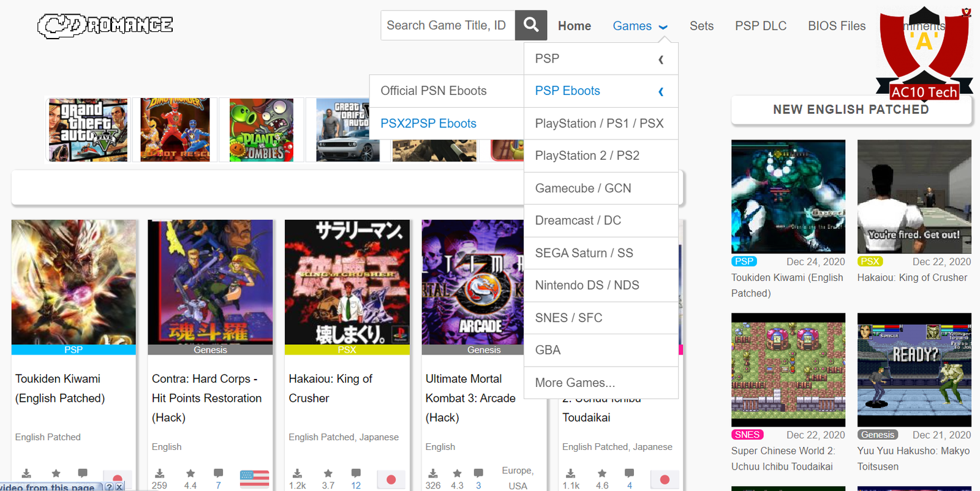The image size is (980, 491).
Task: Choose SNES / SFC menu entry
Action: pyautogui.click(x=601, y=318)
